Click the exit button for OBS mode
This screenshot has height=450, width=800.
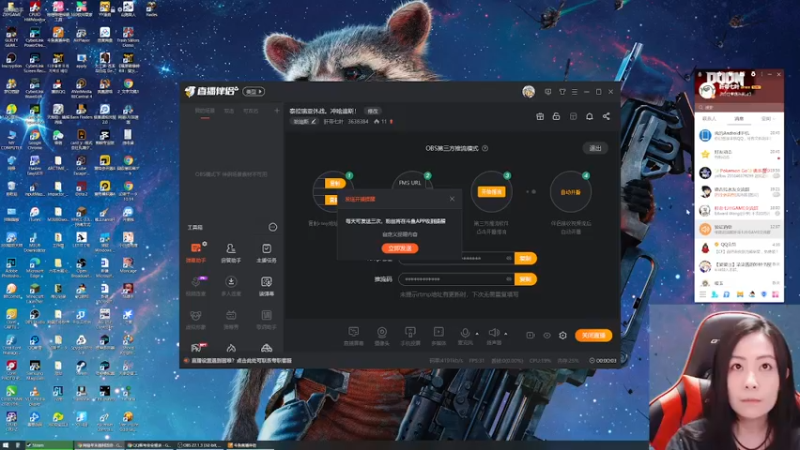(595, 148)
